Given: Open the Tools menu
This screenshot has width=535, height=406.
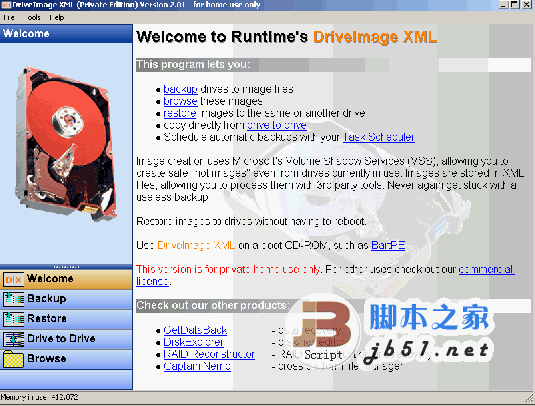Looking at the screenshot, I should point(33,17).
